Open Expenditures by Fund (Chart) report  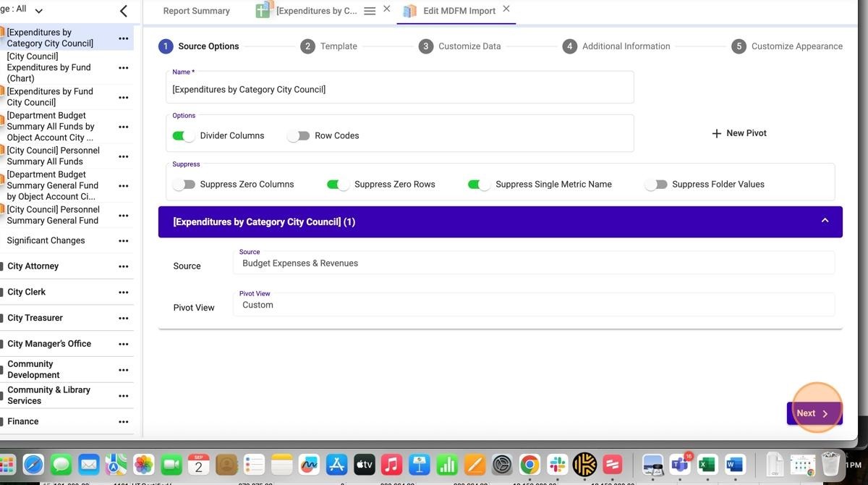[49, 67]
